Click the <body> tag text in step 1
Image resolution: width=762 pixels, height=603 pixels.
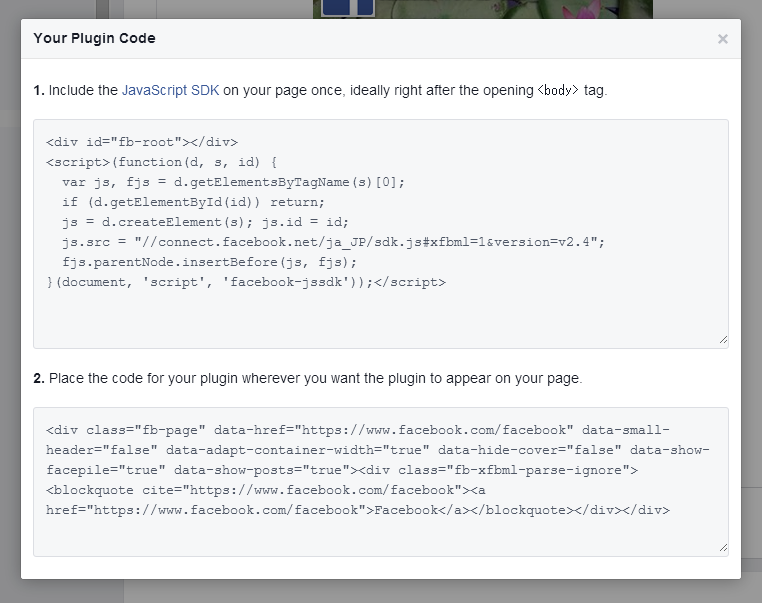tap(558, 90)
